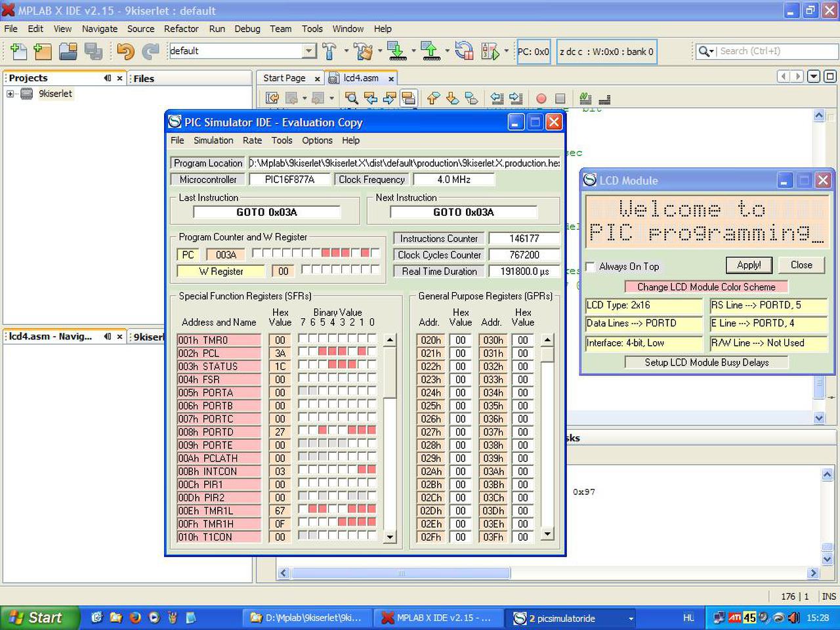Toggle bit 7 of INTCON register
Screen dimensions: 840x630
click(x=303, y=471)
